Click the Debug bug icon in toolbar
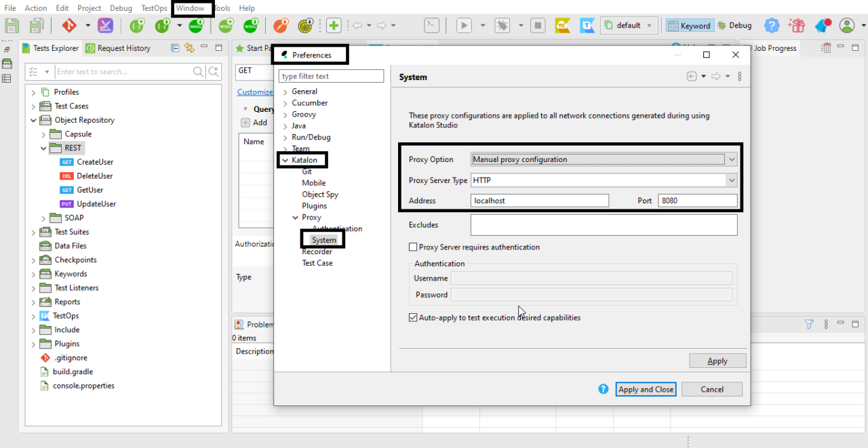This screenshot has width=868, height=448. tap(502, 26)
